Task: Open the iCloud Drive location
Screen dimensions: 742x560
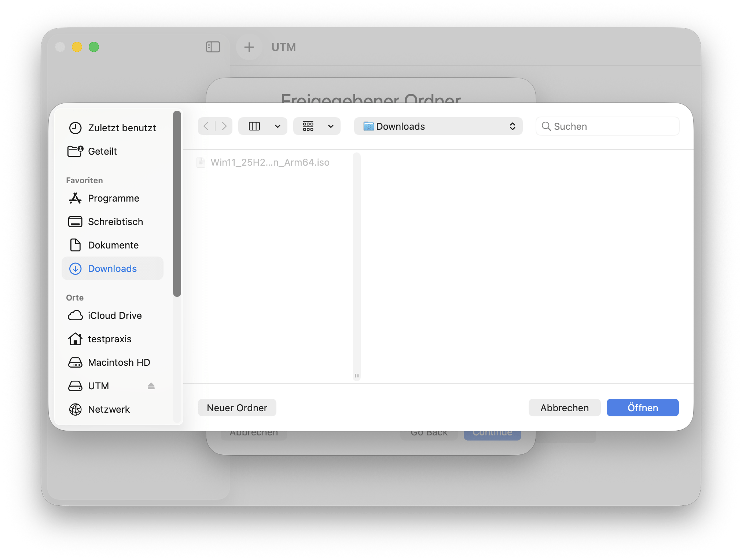Action: (114, 316)
